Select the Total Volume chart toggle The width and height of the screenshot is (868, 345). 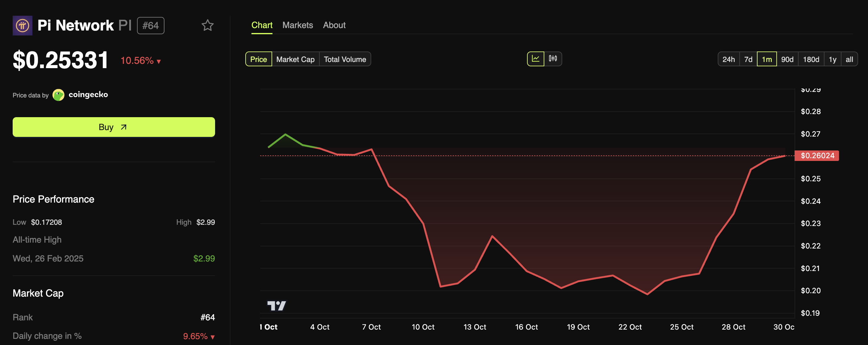[x=344, y=59]
